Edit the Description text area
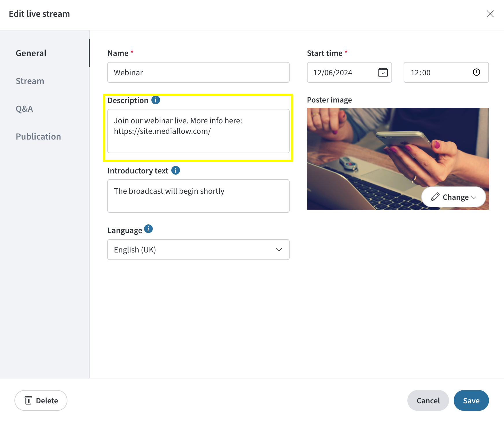Image resolution: width=504 pixels, height=421 pixels. coord(198,131)
